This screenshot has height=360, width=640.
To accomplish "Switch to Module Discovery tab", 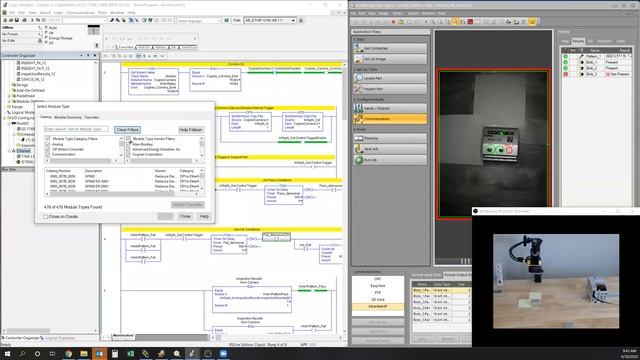I will pos(68,117).
